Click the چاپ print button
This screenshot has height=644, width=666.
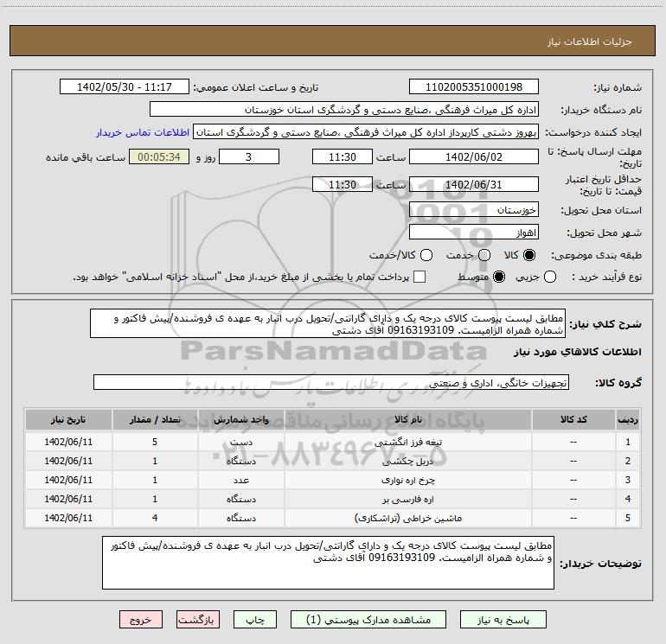point(255,620)
